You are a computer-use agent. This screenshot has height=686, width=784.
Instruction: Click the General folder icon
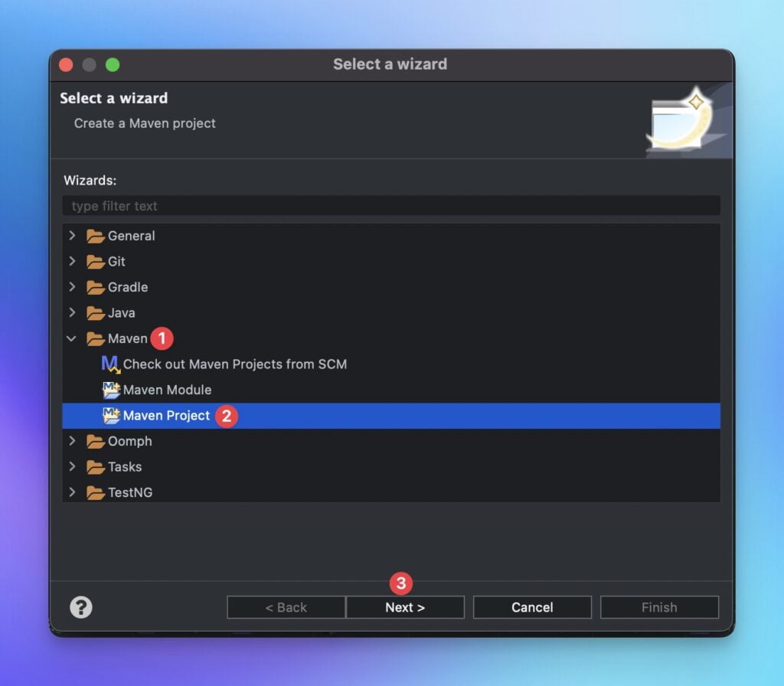[x=95, y=236]
